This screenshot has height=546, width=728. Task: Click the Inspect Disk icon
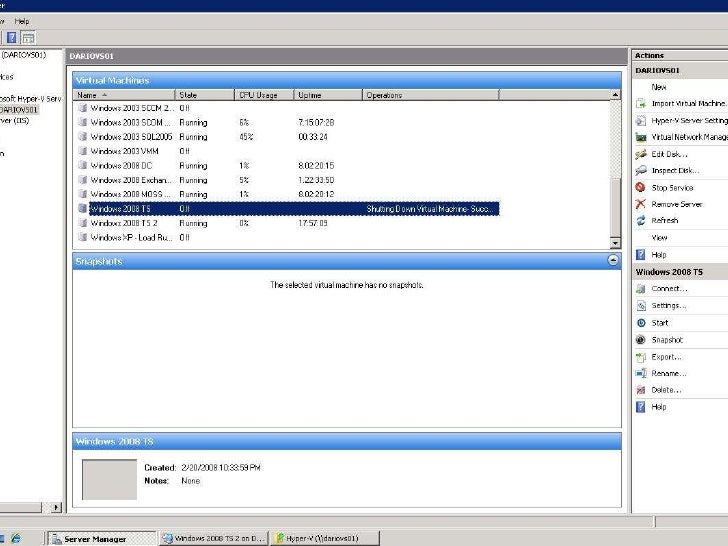coord(641,171)
